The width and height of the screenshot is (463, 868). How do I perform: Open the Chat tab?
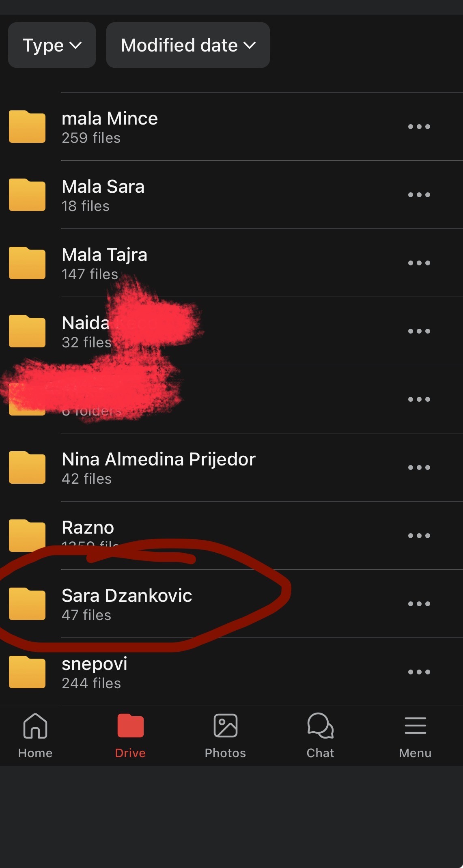pyautogui.click(x=320, y=736)
